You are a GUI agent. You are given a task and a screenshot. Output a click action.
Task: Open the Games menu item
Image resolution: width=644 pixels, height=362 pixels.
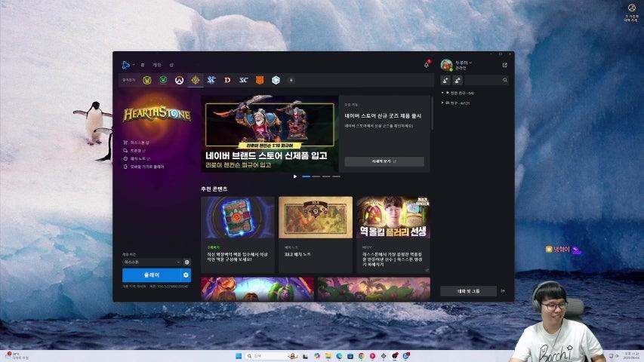(157, 65)
